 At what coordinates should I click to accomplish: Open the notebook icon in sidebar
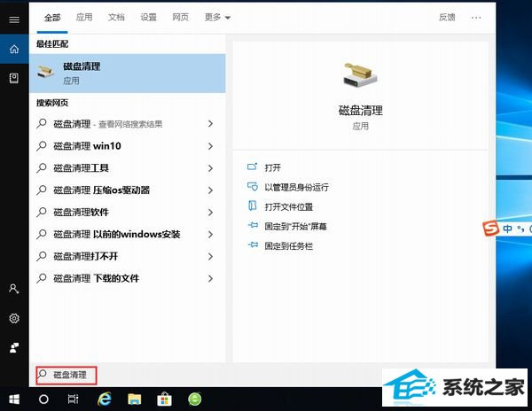(x=14, y=78)
